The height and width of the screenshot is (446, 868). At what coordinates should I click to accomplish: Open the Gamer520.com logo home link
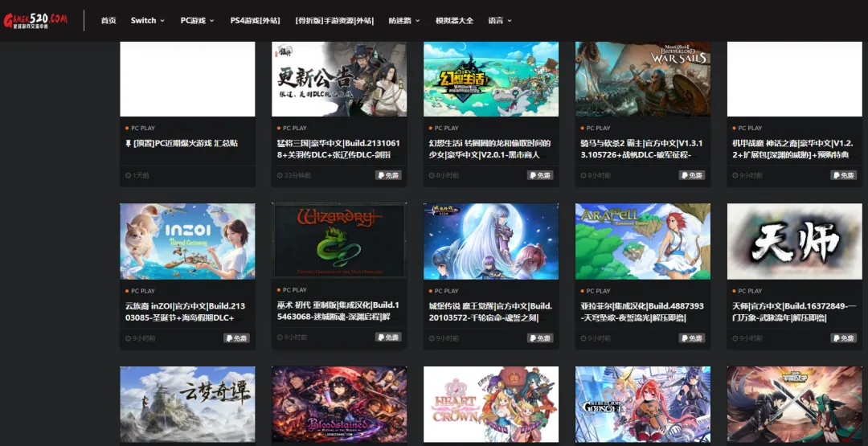(35, 20)
